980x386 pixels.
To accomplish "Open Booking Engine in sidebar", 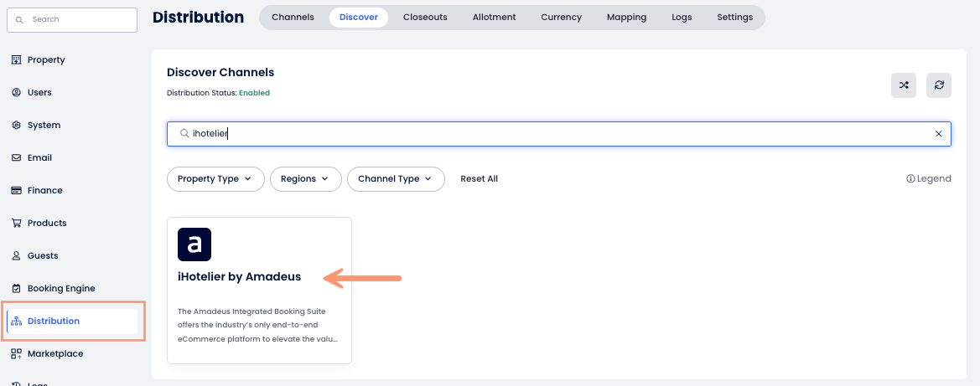I will pyautogui.click(x=60, y=289).
